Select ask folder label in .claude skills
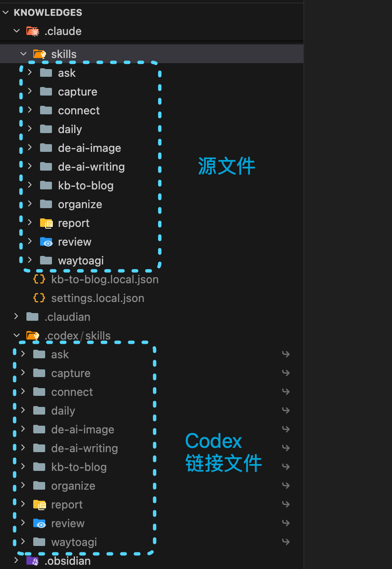 tap(67, 73)
